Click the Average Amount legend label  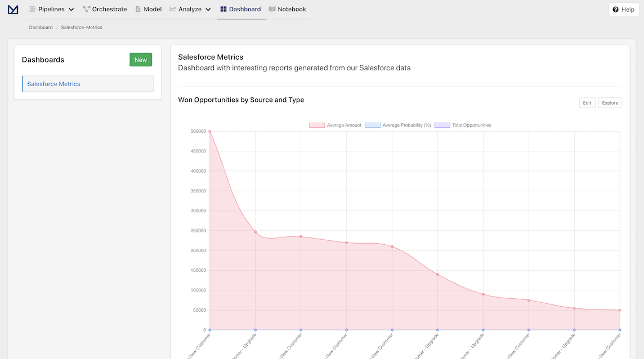click(344, 125)
